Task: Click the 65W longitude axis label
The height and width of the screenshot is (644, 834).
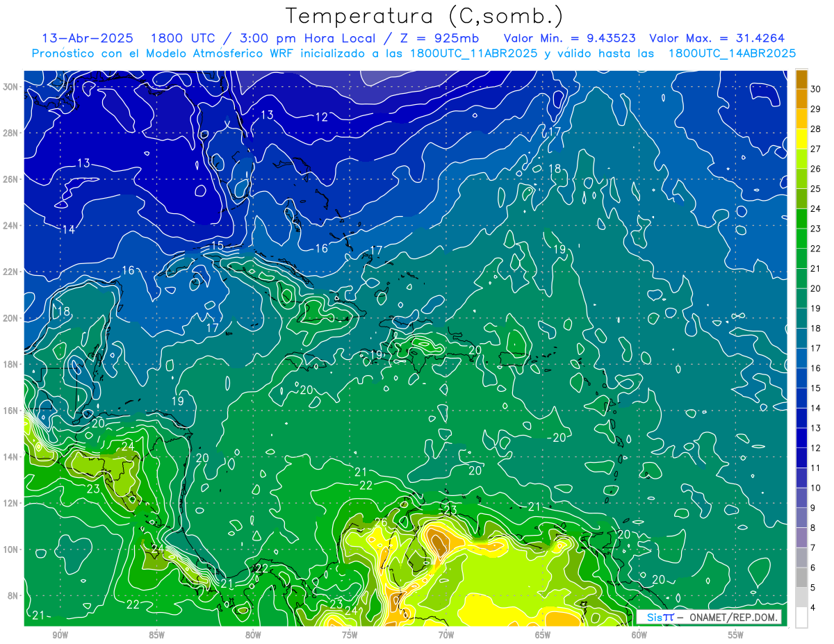Action: 543,635
